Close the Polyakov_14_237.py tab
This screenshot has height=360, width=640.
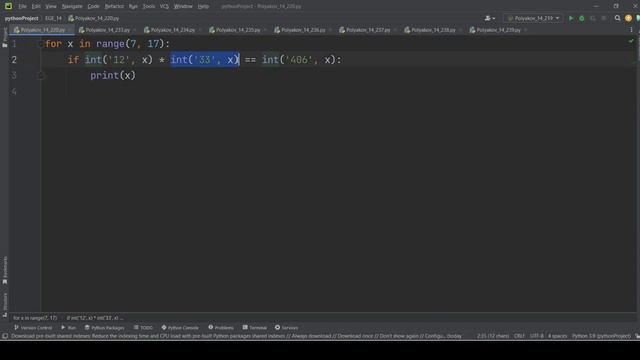(x=395, y=30)
